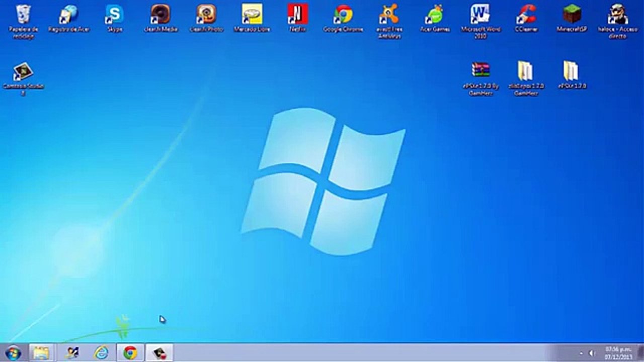Select the haloce - Acceso directo shortcut
Viewport: 644px width, 362px height.
(617, 21)
